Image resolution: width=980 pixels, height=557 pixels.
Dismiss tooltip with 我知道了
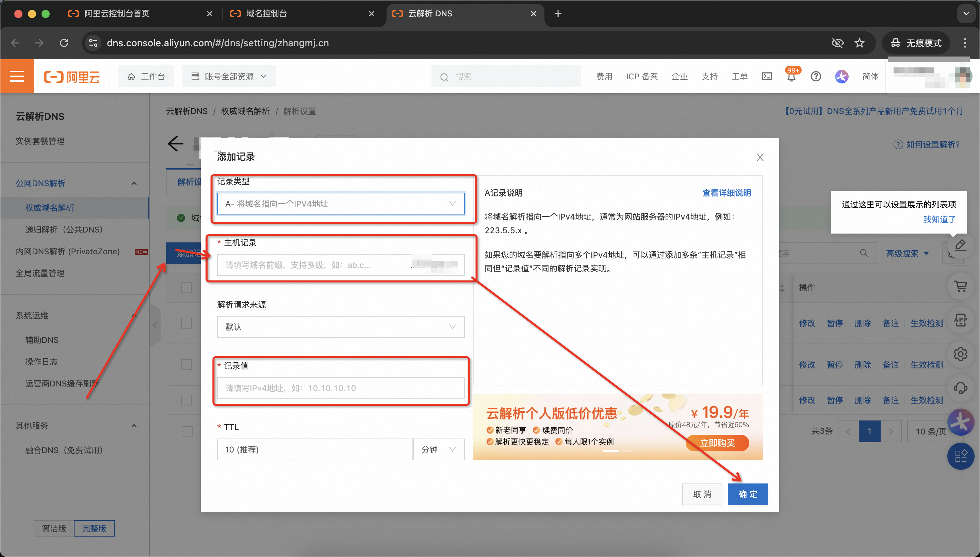point(940,219)
